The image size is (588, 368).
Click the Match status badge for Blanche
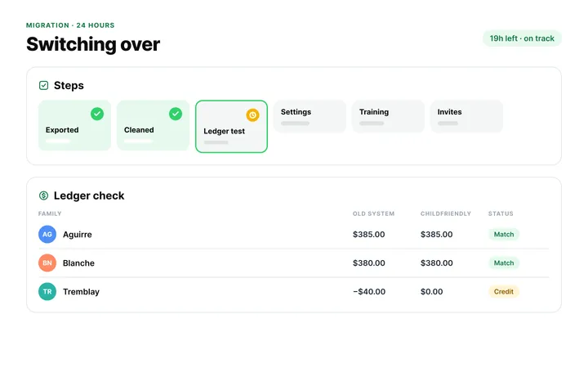pos(504,263)
